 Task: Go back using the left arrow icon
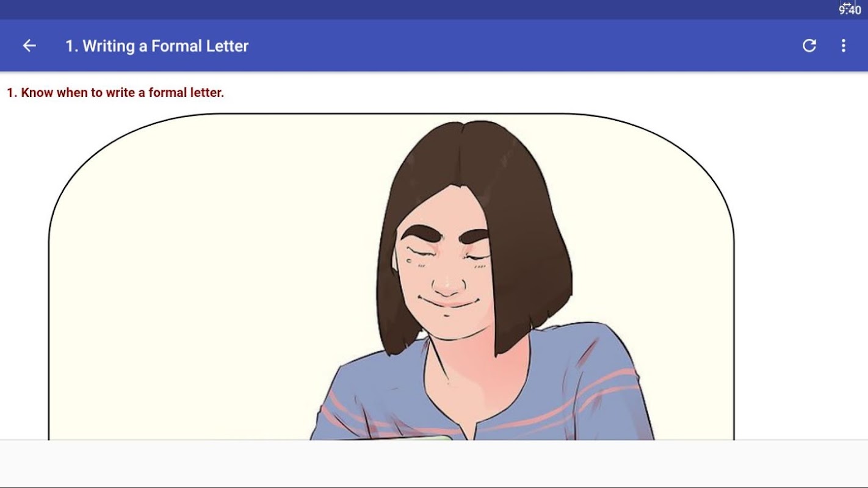[29, 46]
